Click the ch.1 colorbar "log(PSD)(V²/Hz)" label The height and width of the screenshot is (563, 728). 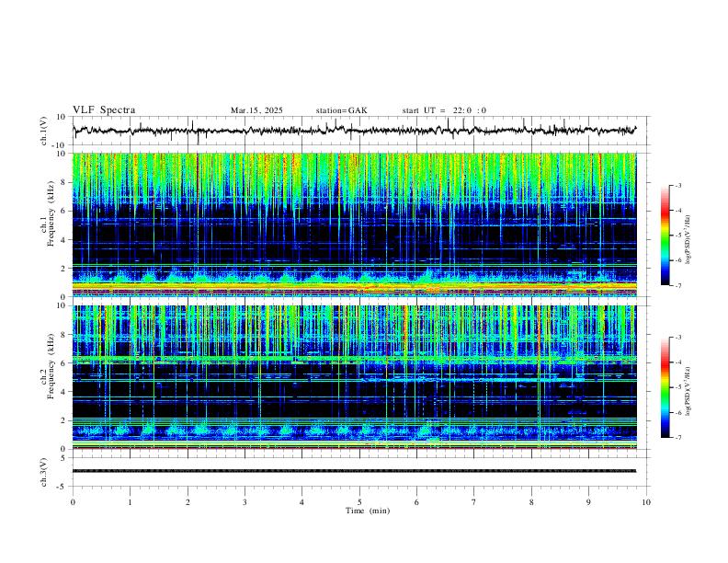coord(688,240)
